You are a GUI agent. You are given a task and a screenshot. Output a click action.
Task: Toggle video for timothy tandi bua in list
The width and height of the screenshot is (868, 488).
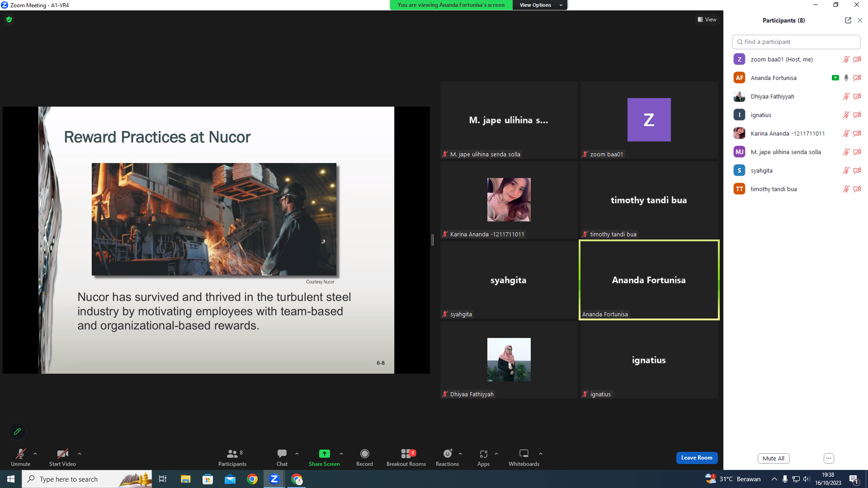(x=857, y=189)
